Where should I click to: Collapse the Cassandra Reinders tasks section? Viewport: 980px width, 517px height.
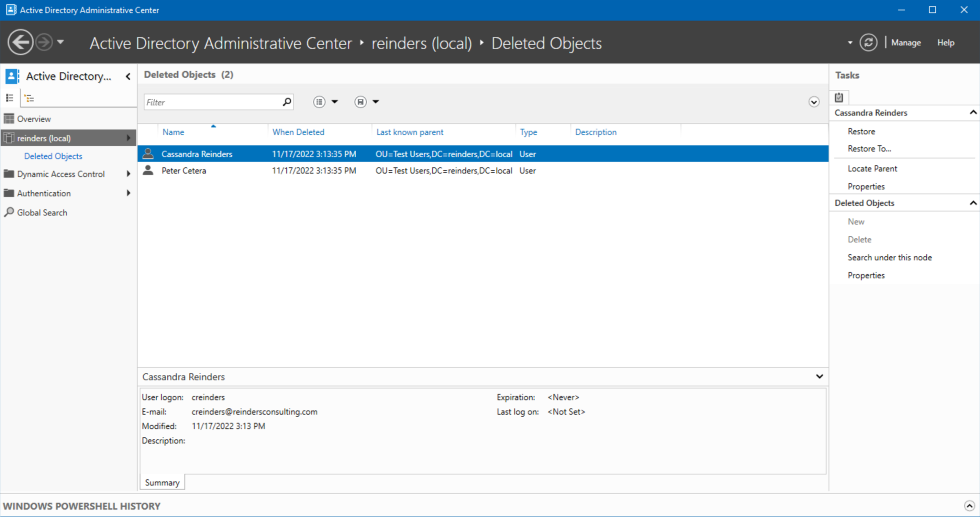tap(972, 112)
